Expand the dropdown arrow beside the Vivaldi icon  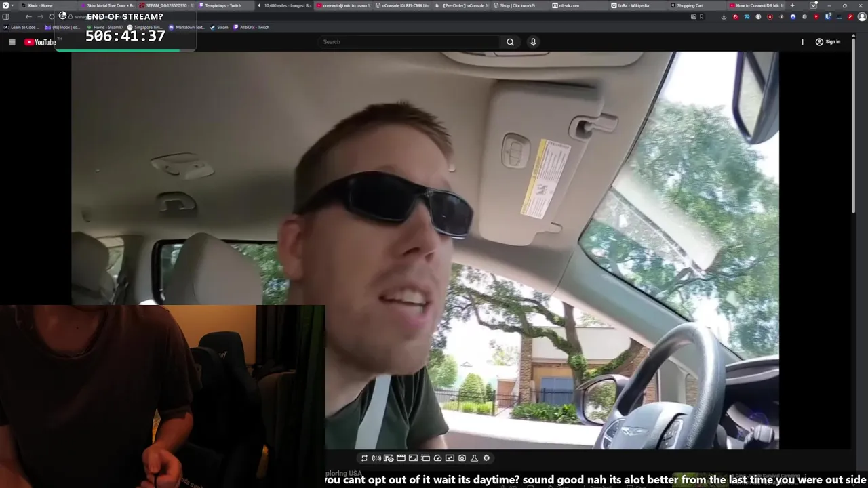coord(12,5)
